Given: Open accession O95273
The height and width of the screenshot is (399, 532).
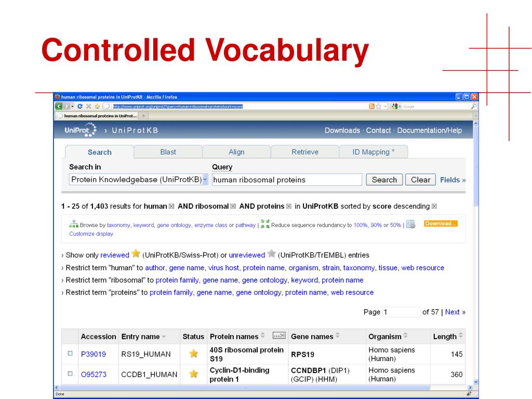Looking at the screenshot, I should pos(94,374).
